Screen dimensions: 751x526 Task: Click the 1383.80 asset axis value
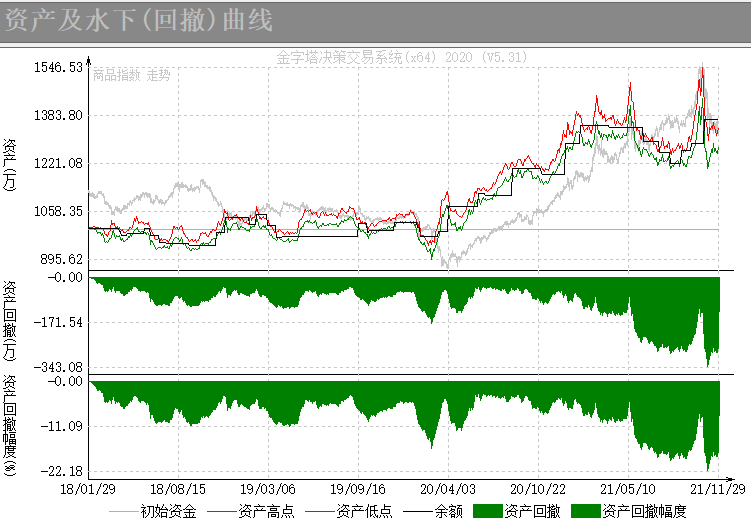(x=58, y=115)
